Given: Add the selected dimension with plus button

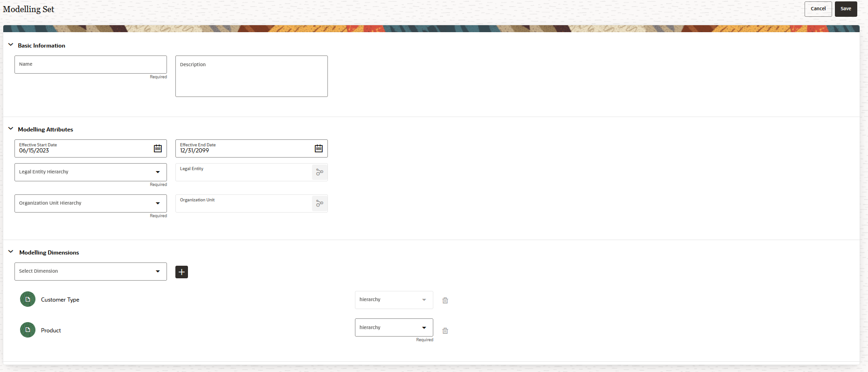Looking at the screenshot, I should (181, 272).
